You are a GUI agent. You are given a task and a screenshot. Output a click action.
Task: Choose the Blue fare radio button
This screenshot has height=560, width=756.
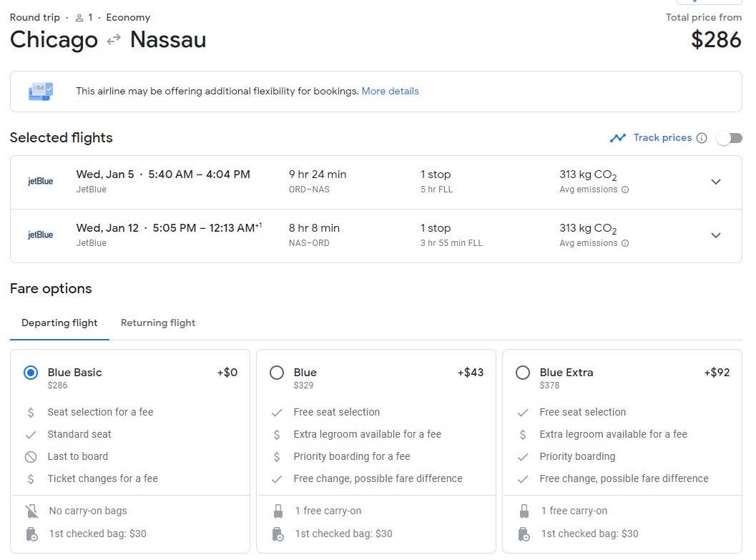point(277,373)
